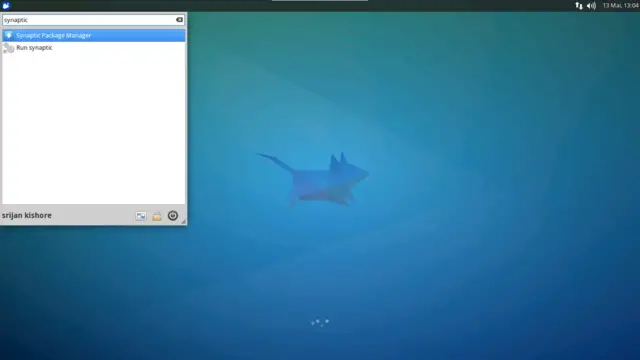Click the gears icon beside Run synaptic
The width and height of the screenshot is (640, 360).
click(9, 48)
